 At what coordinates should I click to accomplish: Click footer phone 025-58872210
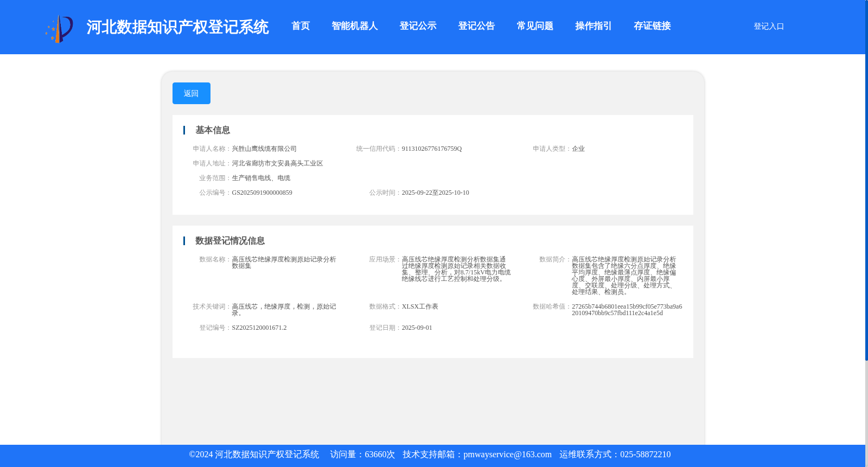point(645,455)
